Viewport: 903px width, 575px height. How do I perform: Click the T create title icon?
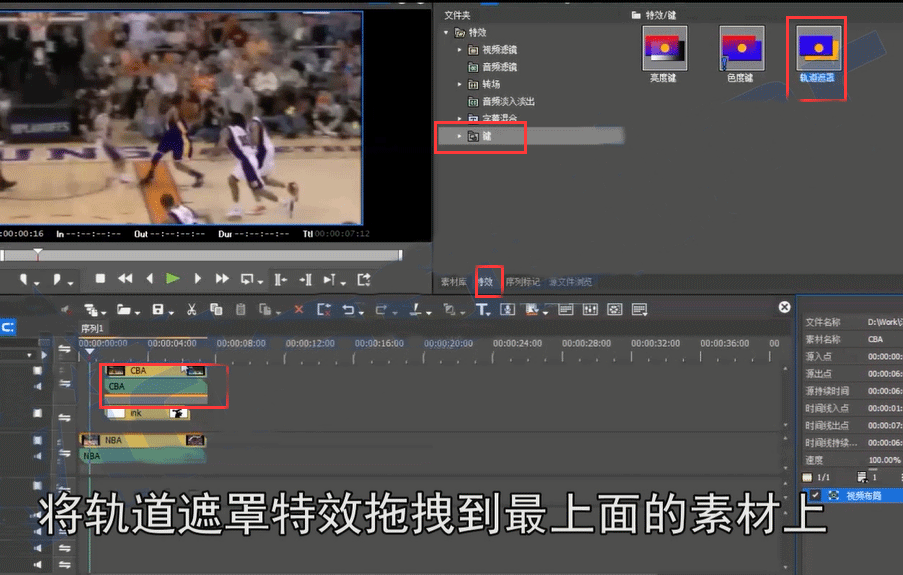click(x=481, y=310)
